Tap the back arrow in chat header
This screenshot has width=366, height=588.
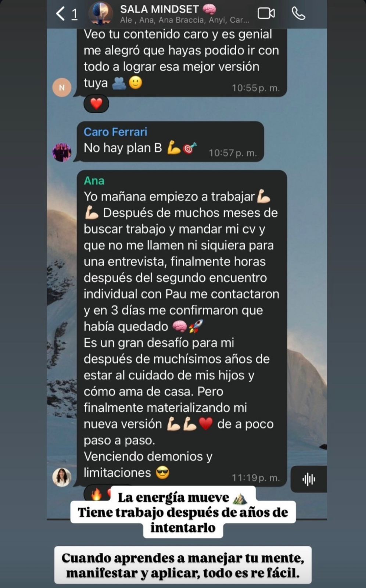coord(61,14)
